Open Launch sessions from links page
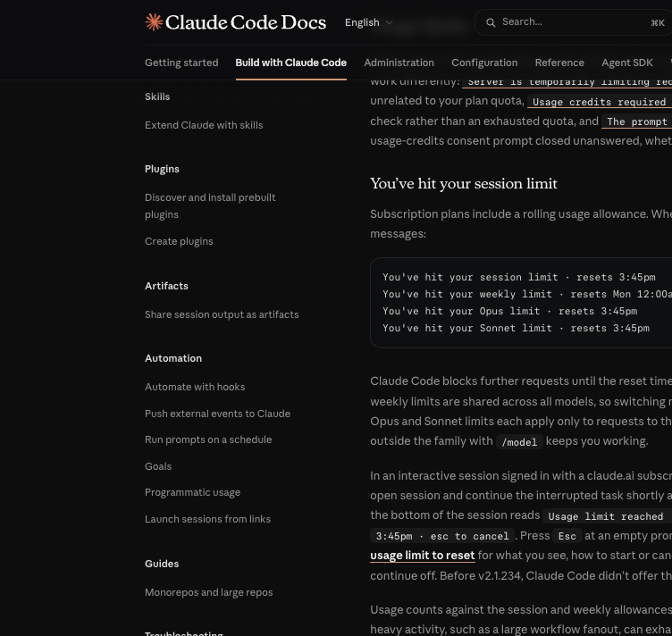672x636 pixels. pyautogui.click(x=207, y=519)
